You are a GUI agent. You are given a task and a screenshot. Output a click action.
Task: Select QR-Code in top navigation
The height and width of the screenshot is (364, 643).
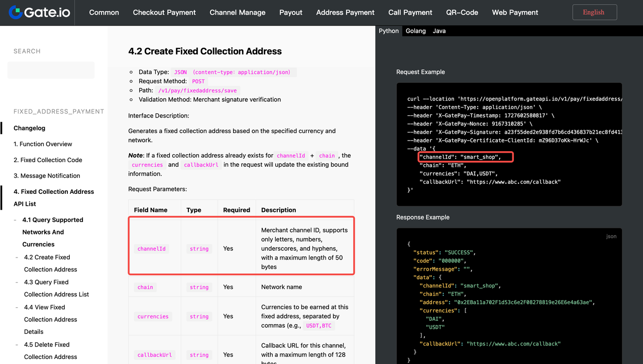point(462,13)
